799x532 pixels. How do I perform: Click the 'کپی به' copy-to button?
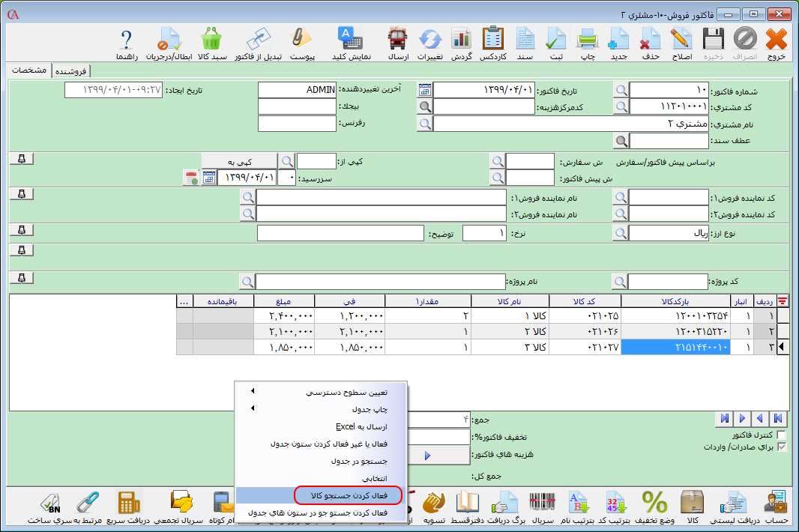[239, 161]
